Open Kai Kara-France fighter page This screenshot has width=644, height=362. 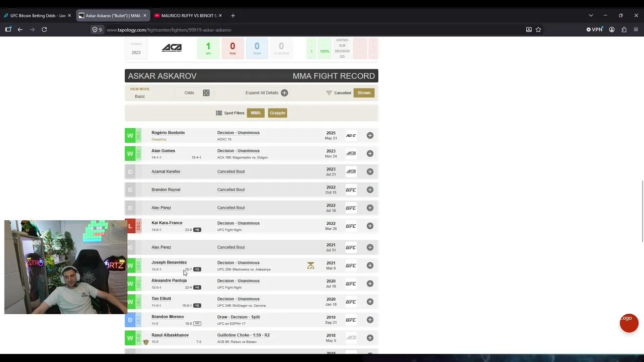(x=167, y=223)
